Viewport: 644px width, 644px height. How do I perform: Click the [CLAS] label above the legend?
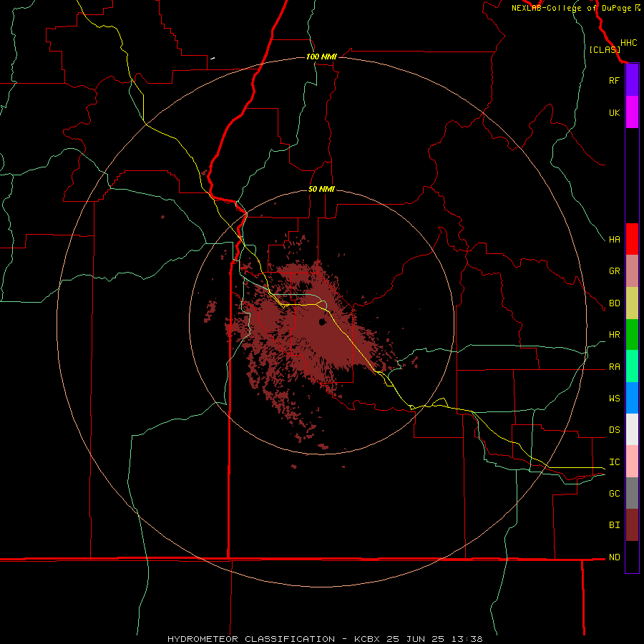(x=605, y=49)
